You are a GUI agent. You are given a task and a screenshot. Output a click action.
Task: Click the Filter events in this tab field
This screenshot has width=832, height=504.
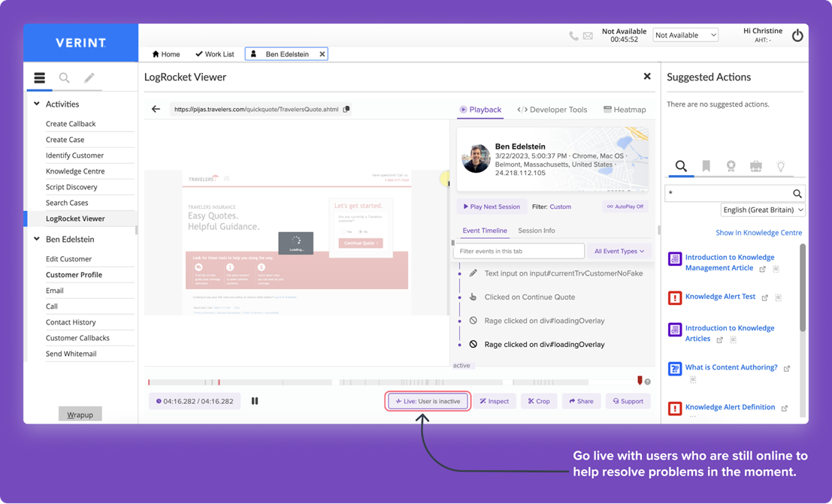pos(519,251)
